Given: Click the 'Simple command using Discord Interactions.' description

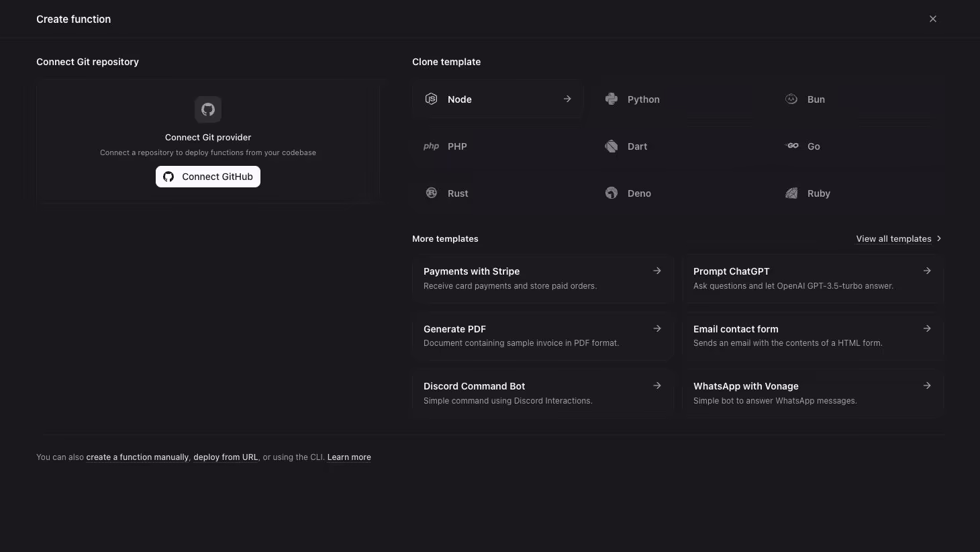Looking at the screenshot, I should coord(507,401).
